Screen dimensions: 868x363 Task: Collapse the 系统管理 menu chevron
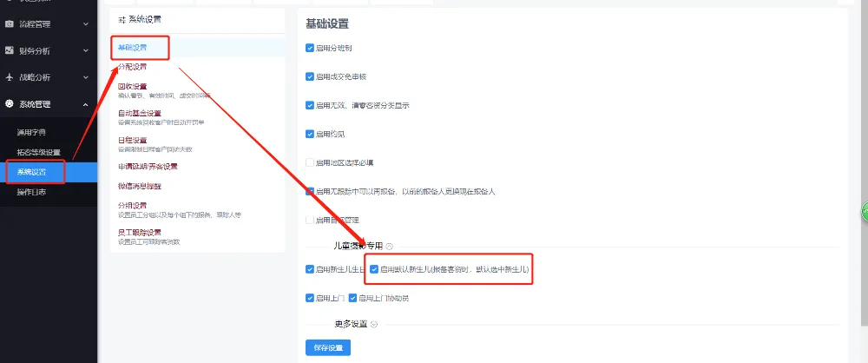85,104
